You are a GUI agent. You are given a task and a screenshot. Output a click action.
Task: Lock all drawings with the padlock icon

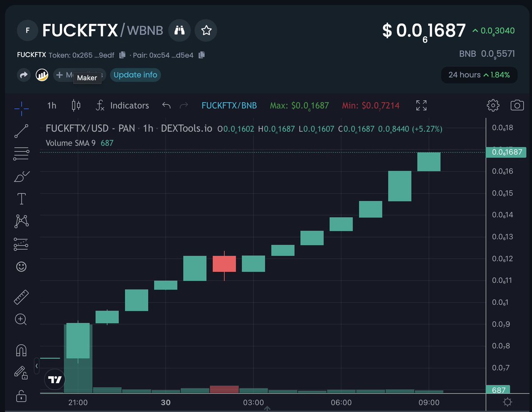[x=21, y=395]
